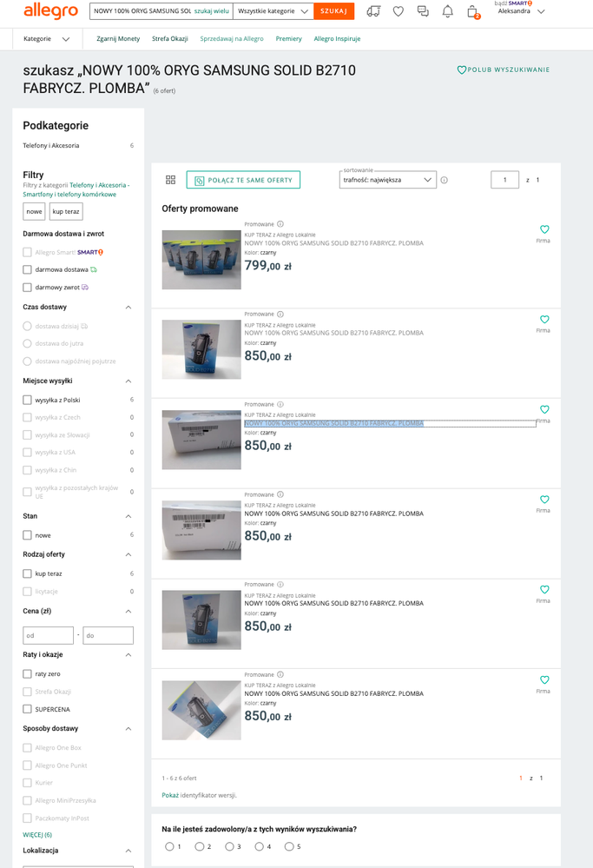This screenshot has width=593, height=868.
Task: Select satisfaction rating 1
Action: click(169, 846)
